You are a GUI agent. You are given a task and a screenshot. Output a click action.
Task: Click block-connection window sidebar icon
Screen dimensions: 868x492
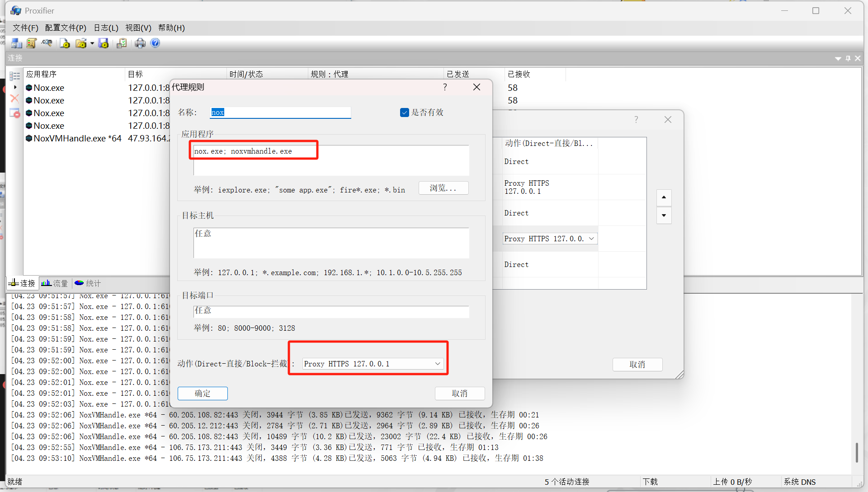coord(15,113)
